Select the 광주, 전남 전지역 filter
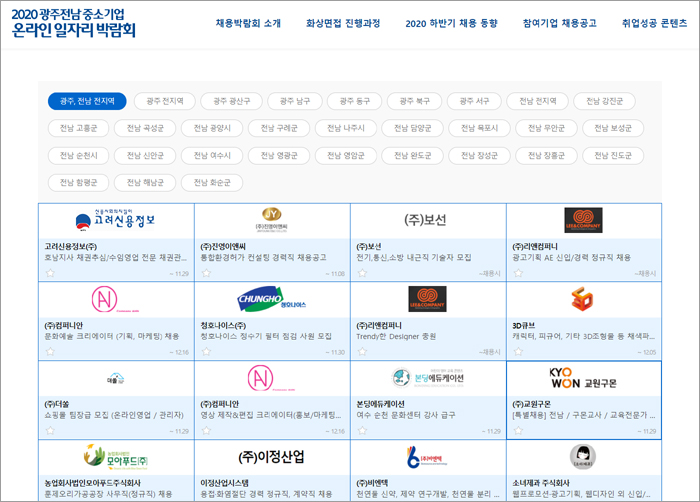The height and width of the screenshot is (502, 700). pos(87,101)
